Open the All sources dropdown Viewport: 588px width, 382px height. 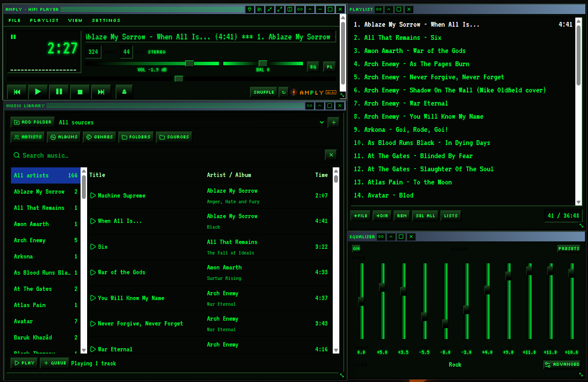pyautogui.click(x=191, y=122)
